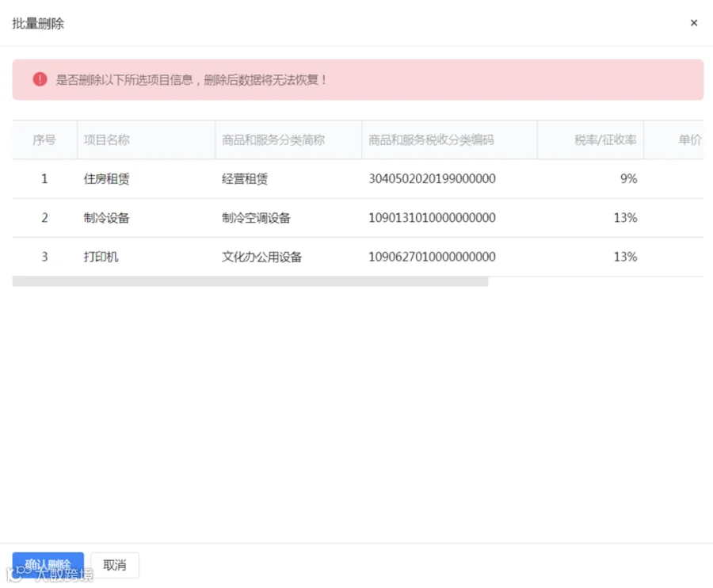
Task: Click the 商品和服务税收分类编码 column header
Action: coord(431,139)
